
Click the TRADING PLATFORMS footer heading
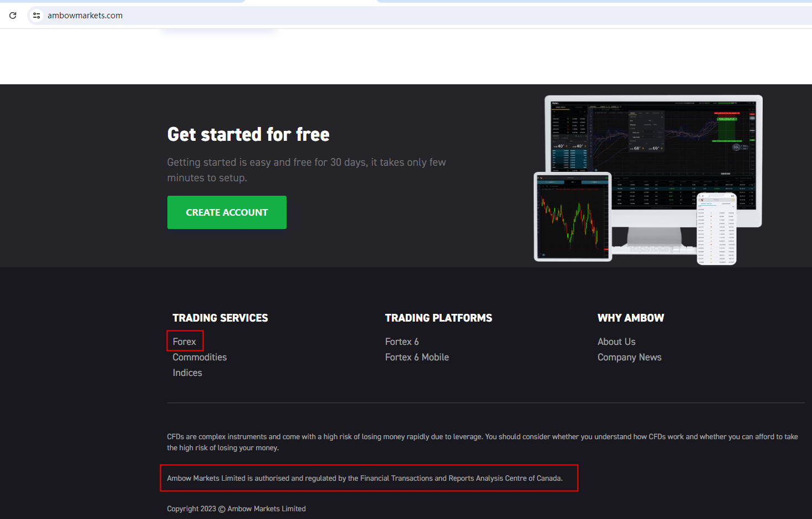point(438,318)
